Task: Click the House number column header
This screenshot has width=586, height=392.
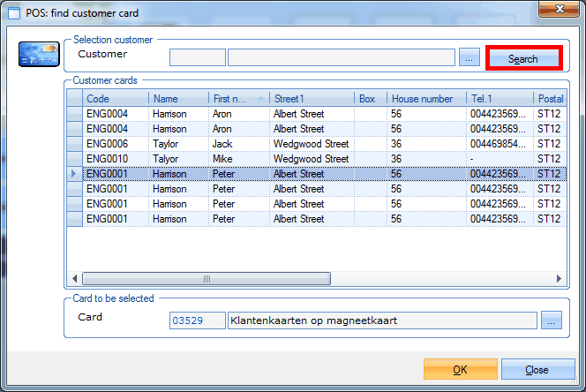Action: click(x=426, y=99)
